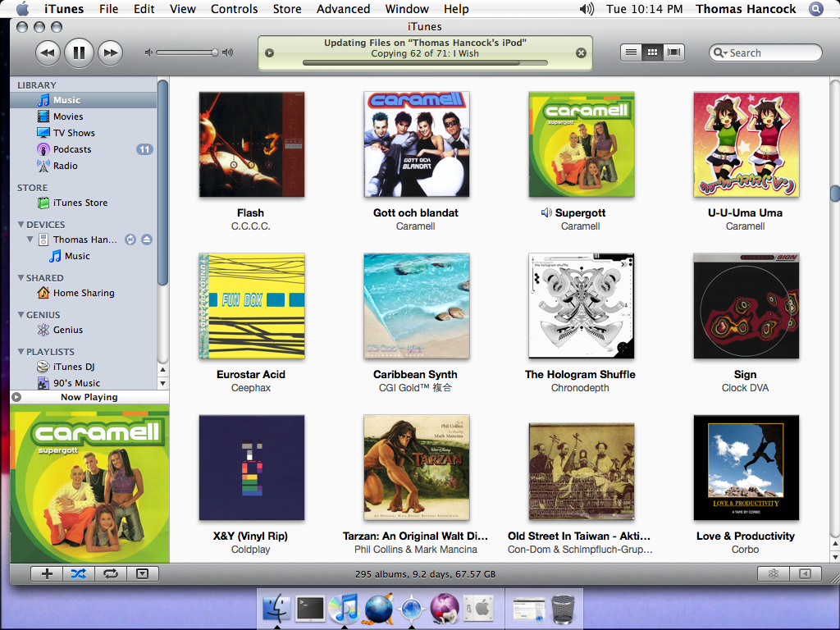This screenshot has height=630, width=840.
Task: Pause playback with the pause button
Action: (79, 52)
